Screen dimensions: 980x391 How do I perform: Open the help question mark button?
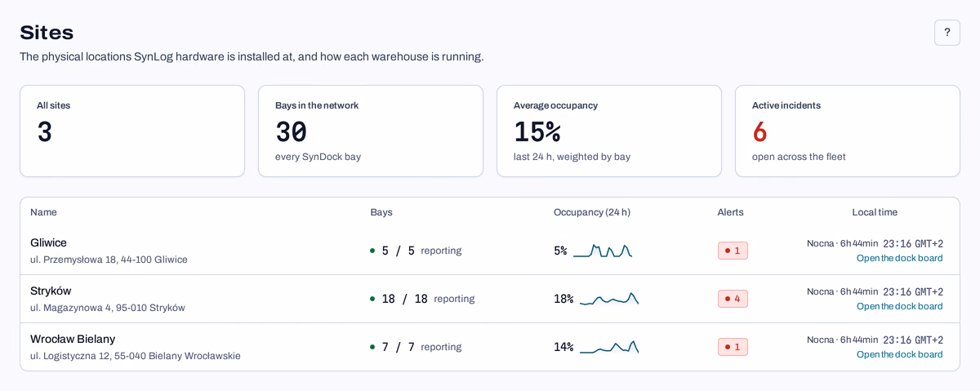(x=947, y=33)
